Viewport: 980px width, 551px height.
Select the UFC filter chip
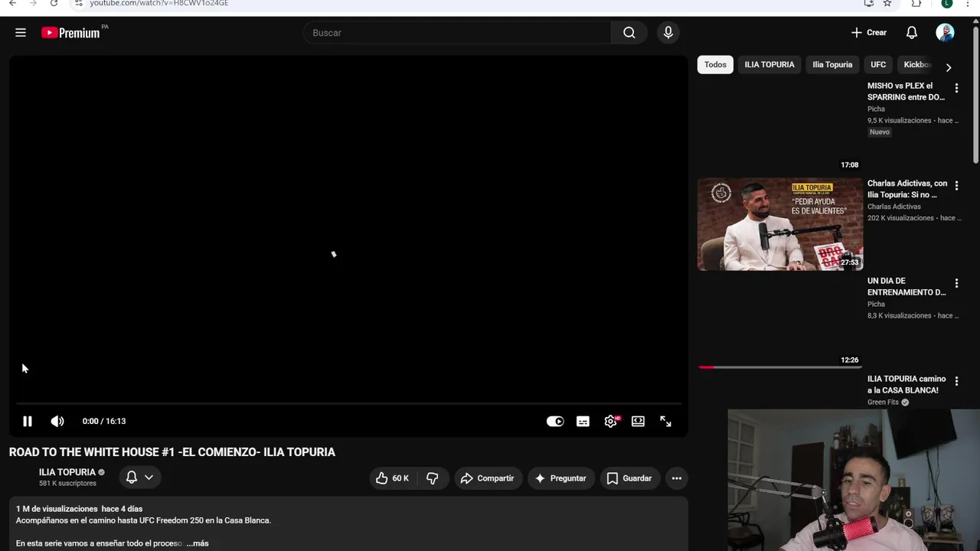coord(878,64)
